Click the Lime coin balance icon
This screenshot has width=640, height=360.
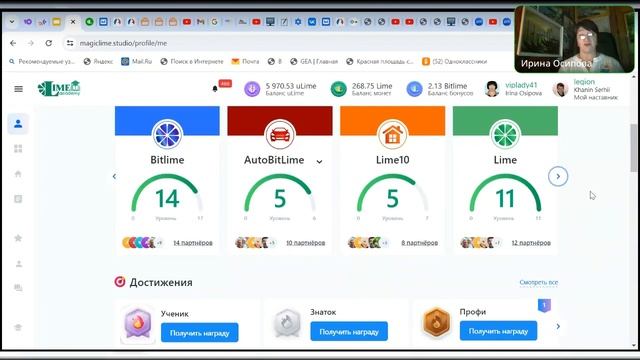tap(338, 89)
